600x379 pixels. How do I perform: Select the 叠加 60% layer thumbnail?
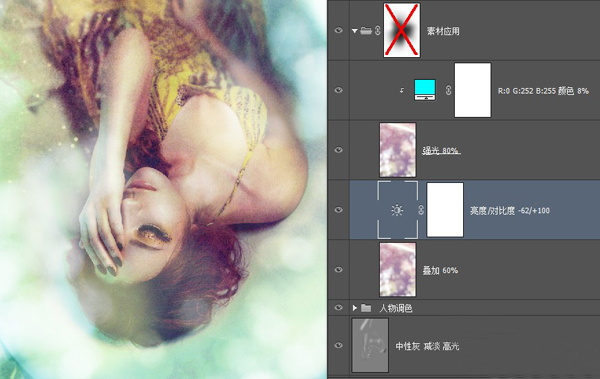pos(398,270)
